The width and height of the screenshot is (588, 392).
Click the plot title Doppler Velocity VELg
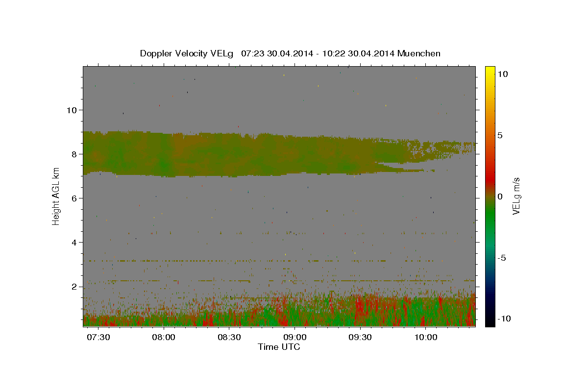point(187,53)
